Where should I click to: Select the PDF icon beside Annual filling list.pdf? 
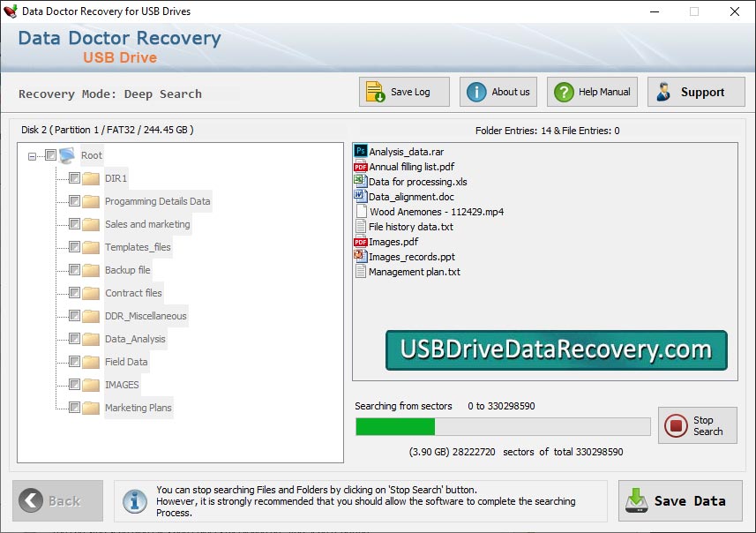[361, 166]
